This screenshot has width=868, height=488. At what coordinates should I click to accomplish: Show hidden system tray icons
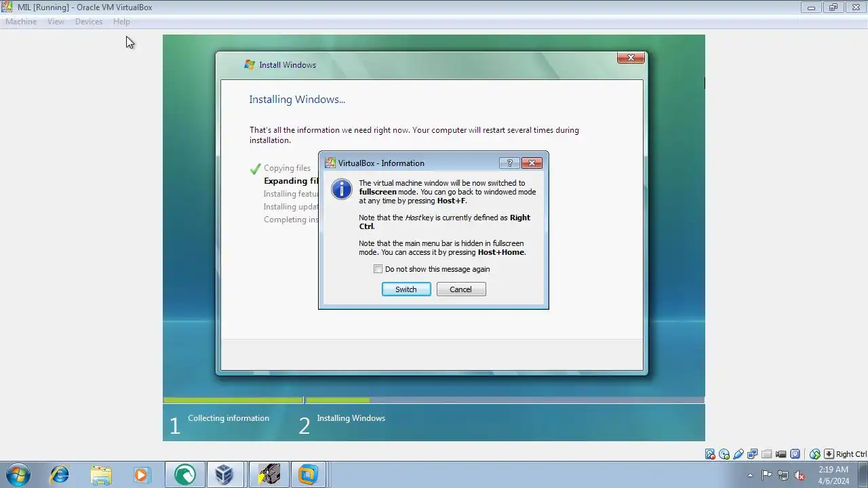(750, 475)
